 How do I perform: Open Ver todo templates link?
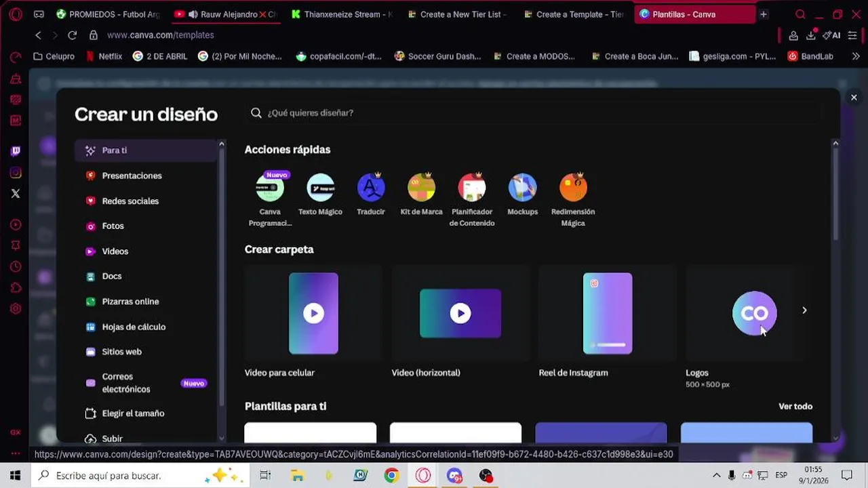point(795,406)
